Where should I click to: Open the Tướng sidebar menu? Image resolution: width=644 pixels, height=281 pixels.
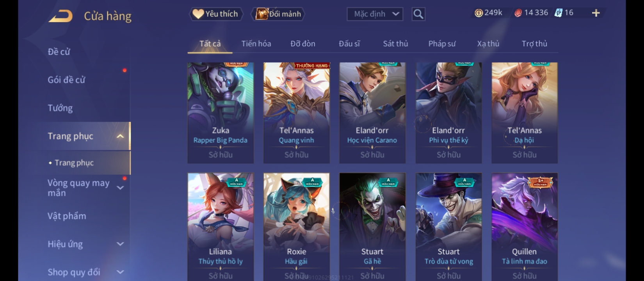click(x=60, y=108)
